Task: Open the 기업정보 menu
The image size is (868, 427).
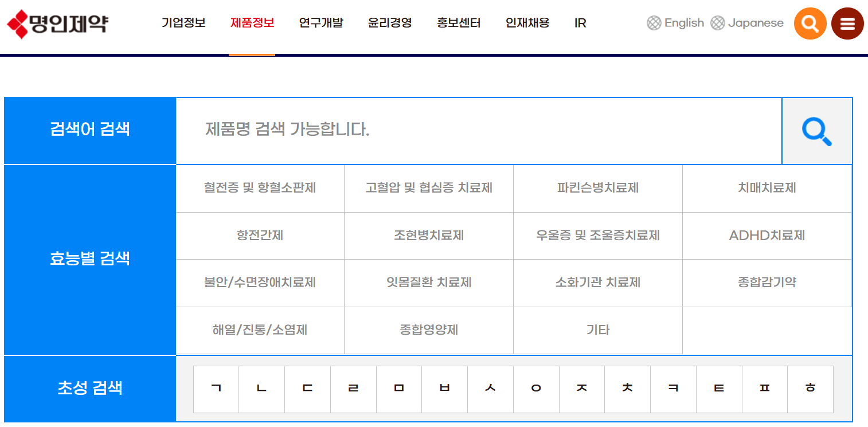Action: 182,22
